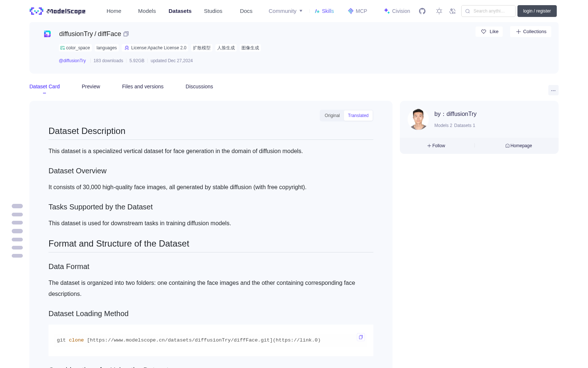Viewport: 588px width, 368px height.
Task: Click the @diffusionTry owner link
Action: point(72,61)
